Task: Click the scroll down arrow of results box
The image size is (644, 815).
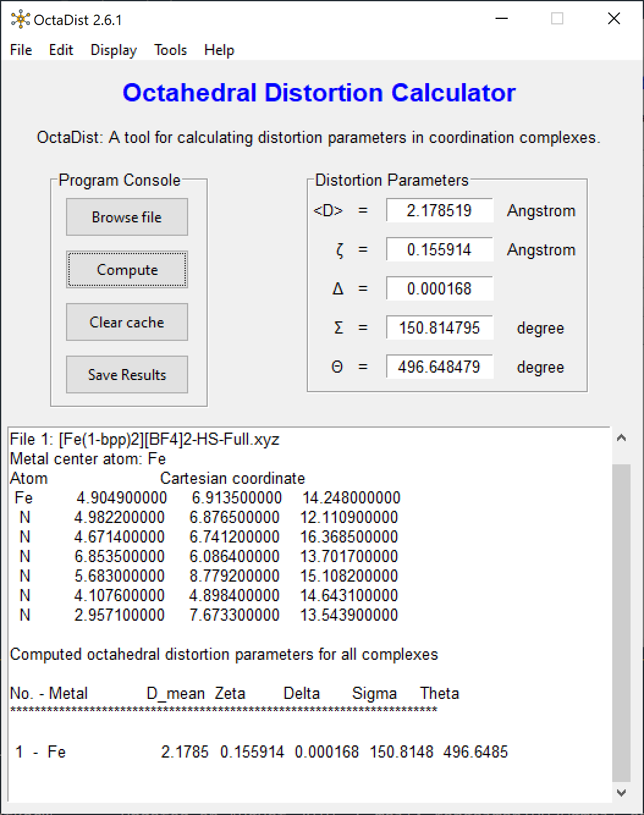Action: pyautogui.click(x=621, y=792)
